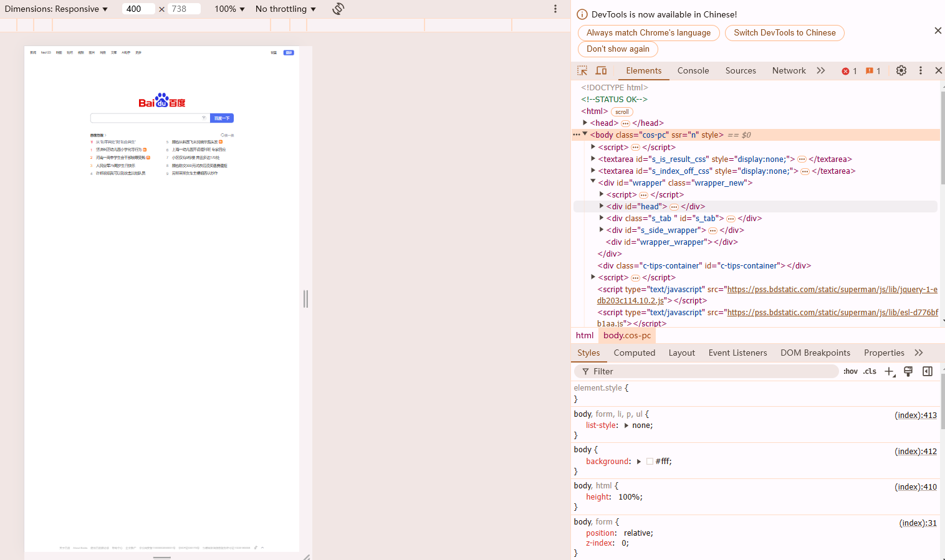Click the blue Baidu search button

(x=222, y=118)
